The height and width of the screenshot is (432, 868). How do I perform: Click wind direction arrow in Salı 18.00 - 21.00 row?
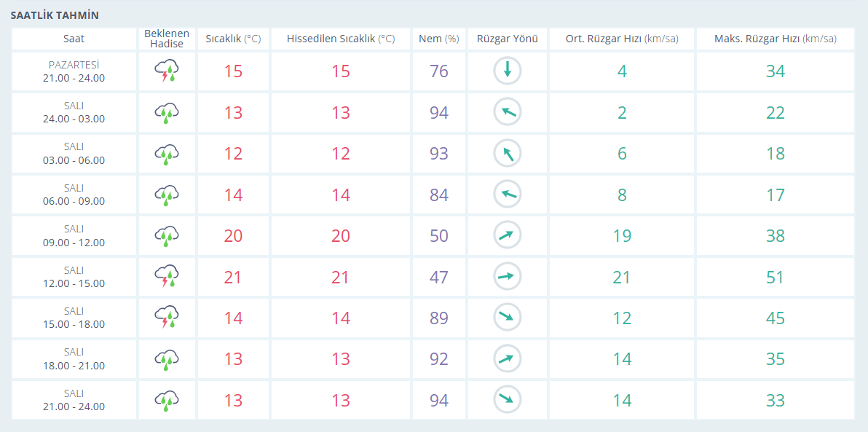pos(508,359)
